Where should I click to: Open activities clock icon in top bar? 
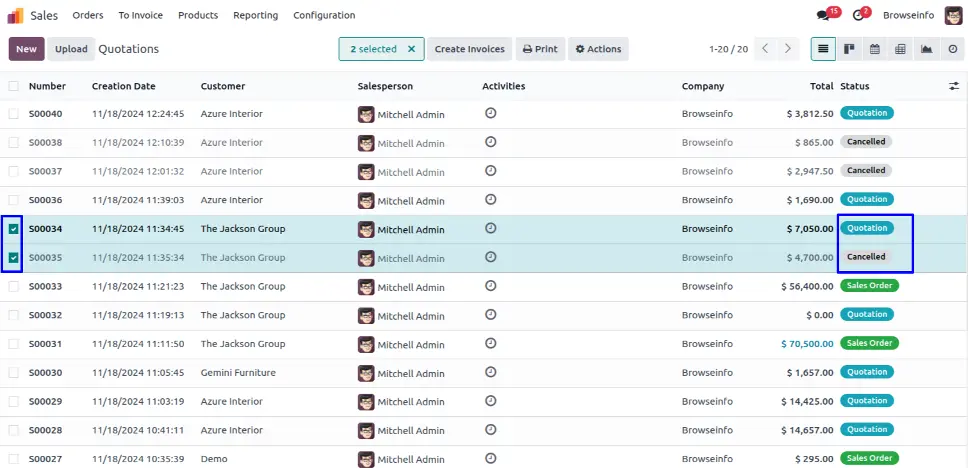tap(858, 15)
